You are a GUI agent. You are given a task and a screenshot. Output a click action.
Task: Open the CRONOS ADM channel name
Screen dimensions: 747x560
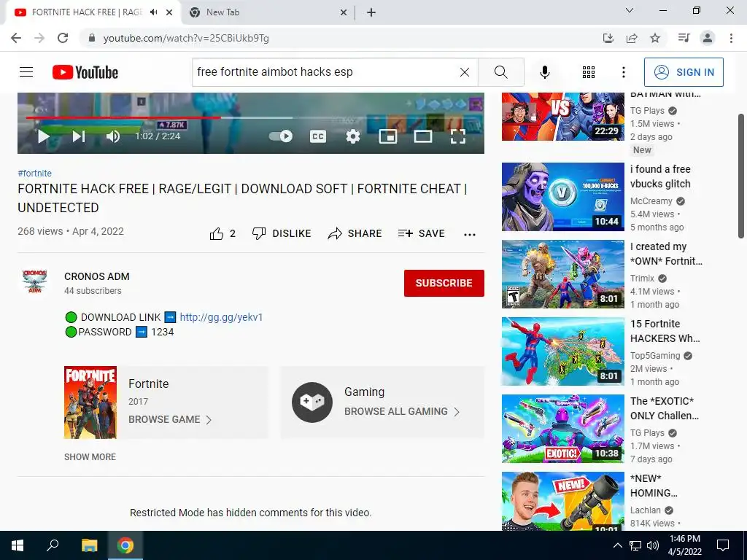(97, 276)
